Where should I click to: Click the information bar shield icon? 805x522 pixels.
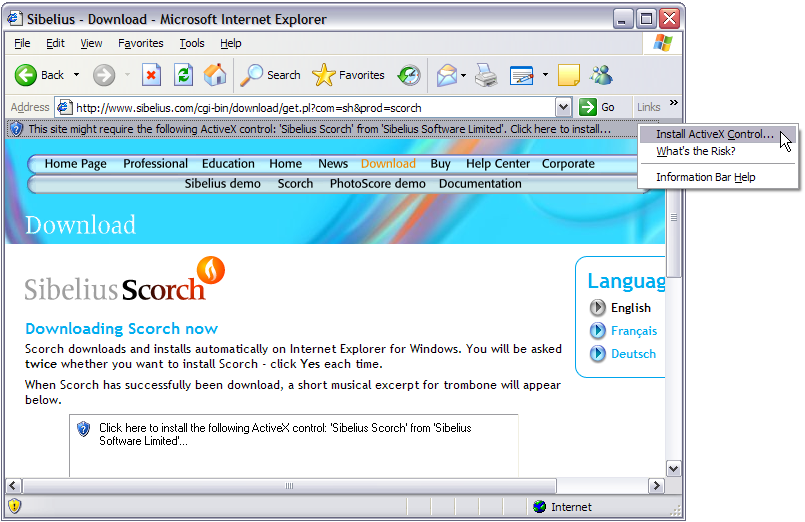click(16, 129)
